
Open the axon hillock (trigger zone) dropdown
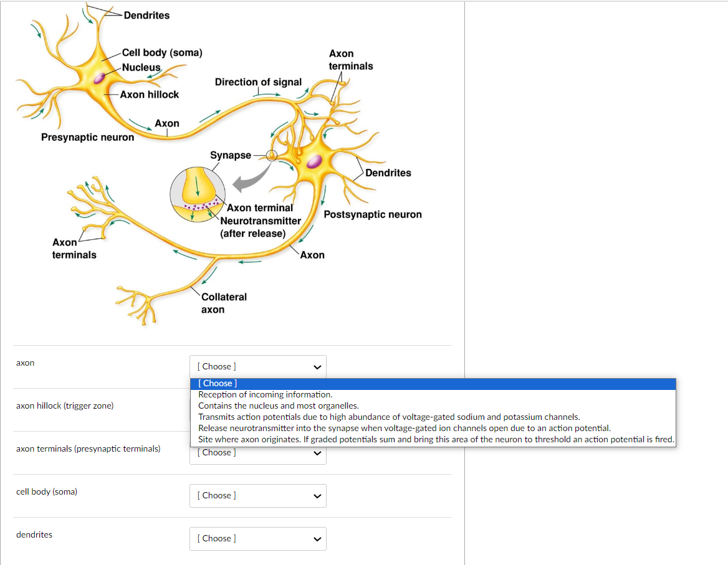(257, 409)
